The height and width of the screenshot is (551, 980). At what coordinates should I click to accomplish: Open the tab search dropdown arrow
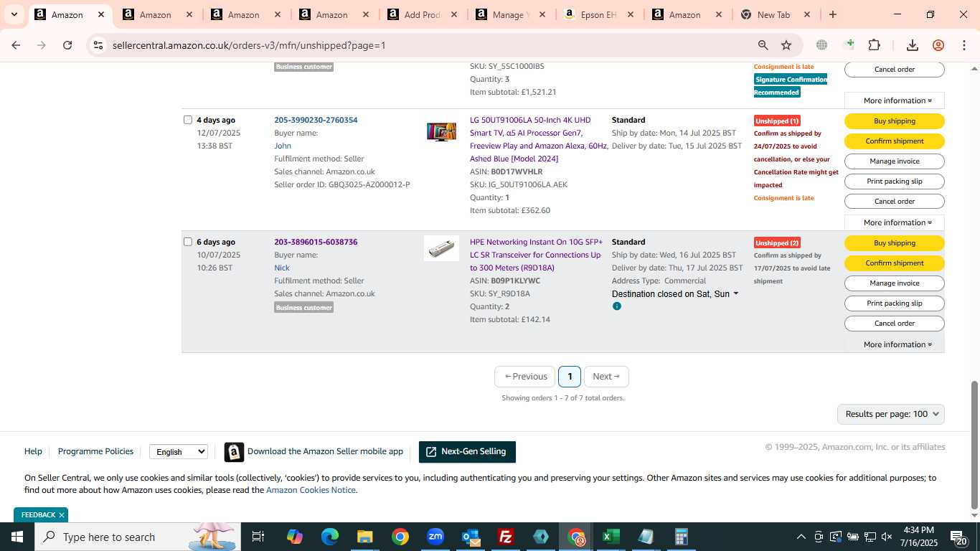(14, 14)
